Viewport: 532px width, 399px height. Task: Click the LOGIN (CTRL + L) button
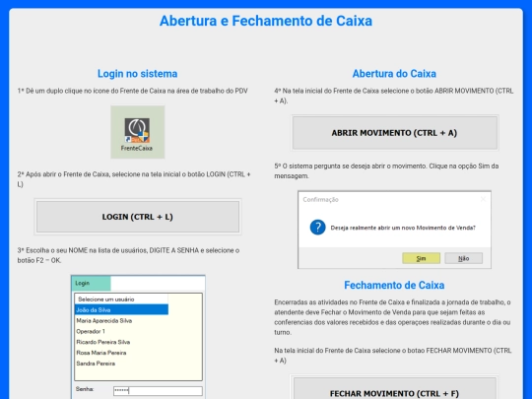point(138,217)
